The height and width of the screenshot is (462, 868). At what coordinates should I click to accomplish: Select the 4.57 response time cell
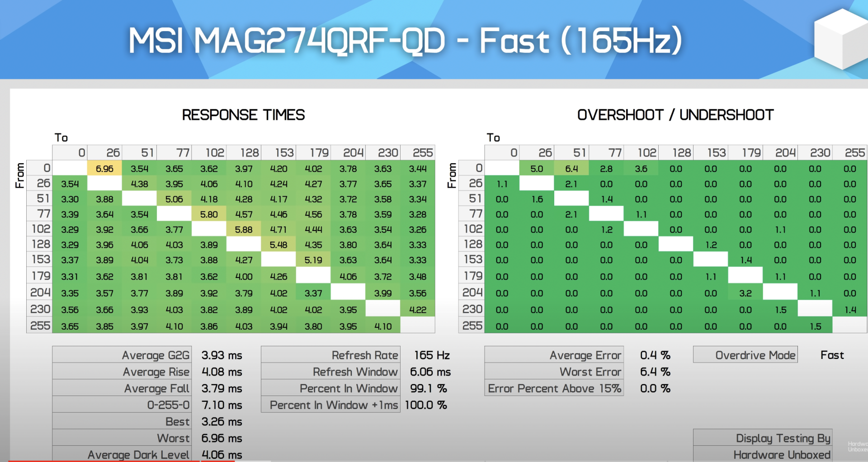pyautogui.click(x=244, y=214)
